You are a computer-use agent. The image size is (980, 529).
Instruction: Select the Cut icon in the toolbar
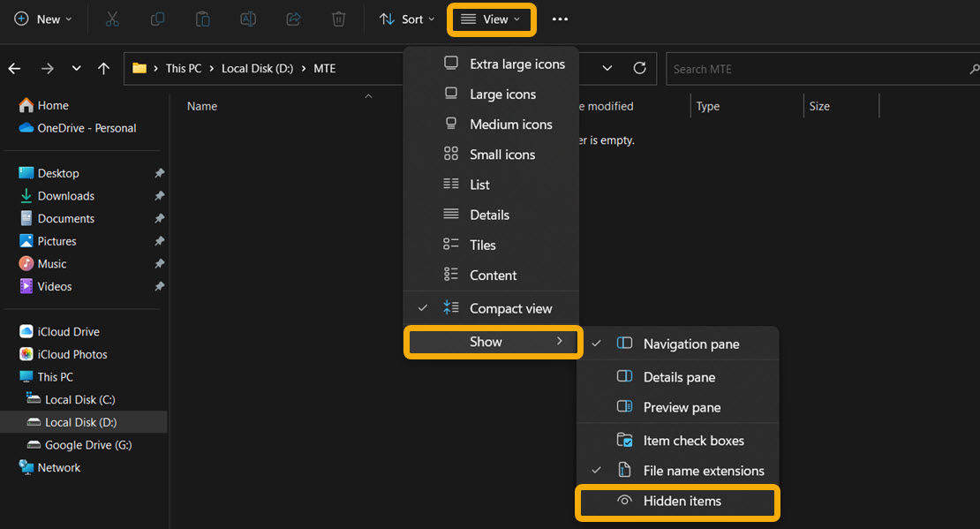[x=111, y=19]
